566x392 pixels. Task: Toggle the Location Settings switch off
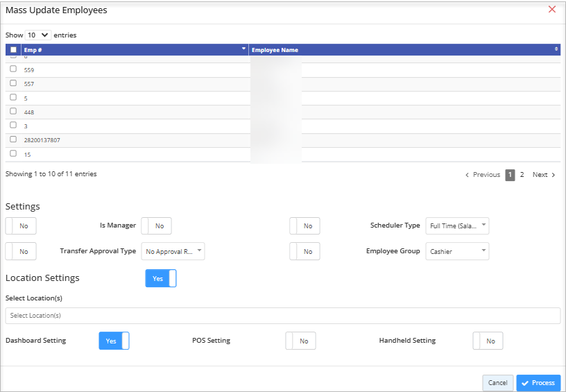coord(161,278)
